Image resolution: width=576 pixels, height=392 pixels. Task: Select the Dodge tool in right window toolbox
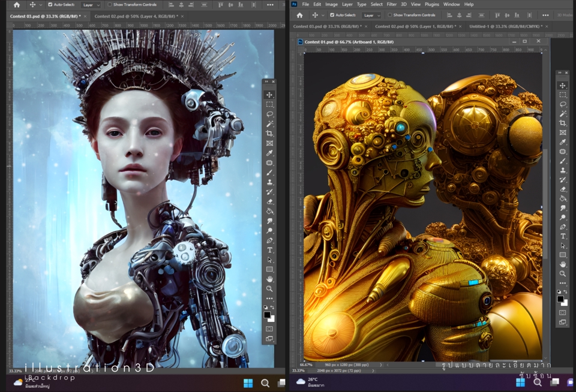562,218
